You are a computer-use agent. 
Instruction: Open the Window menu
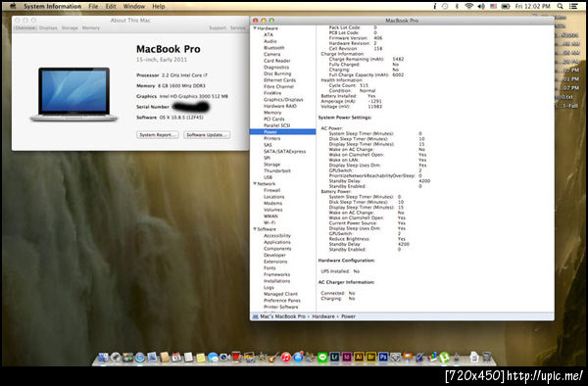point(134,6)
